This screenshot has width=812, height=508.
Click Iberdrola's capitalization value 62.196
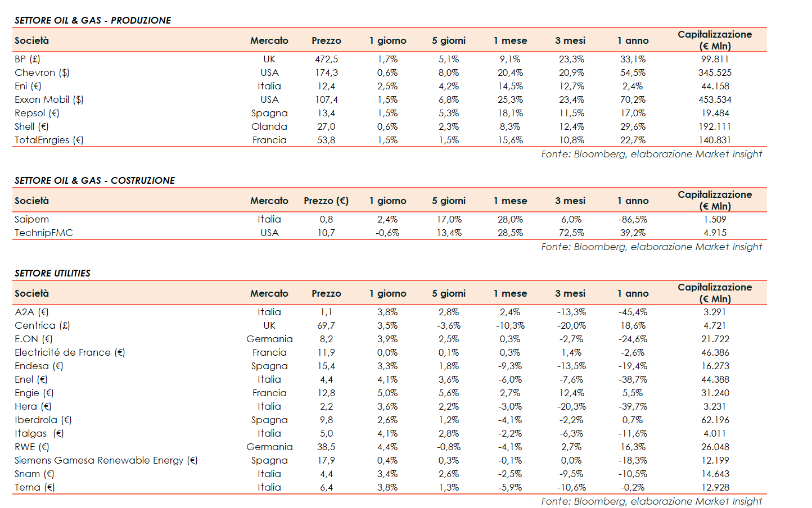pos(715,420)
